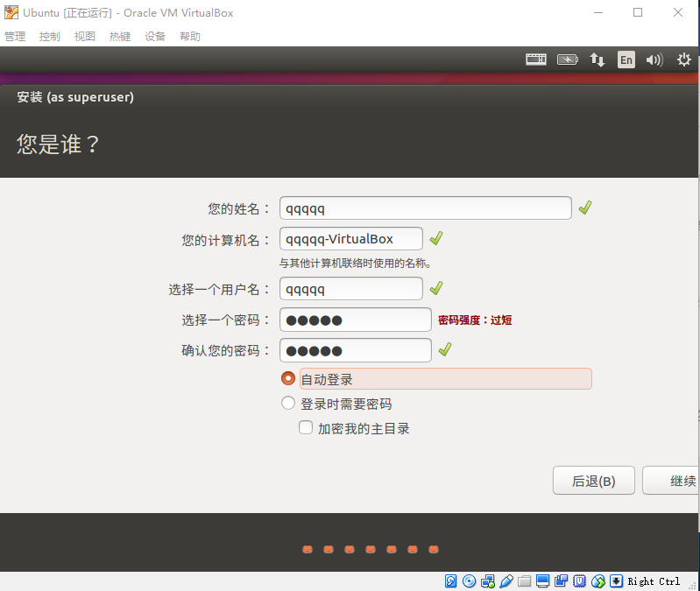Select the 自动登录 radio button
Viewport: 700px width, 591px height.
(x=288, y=379)
